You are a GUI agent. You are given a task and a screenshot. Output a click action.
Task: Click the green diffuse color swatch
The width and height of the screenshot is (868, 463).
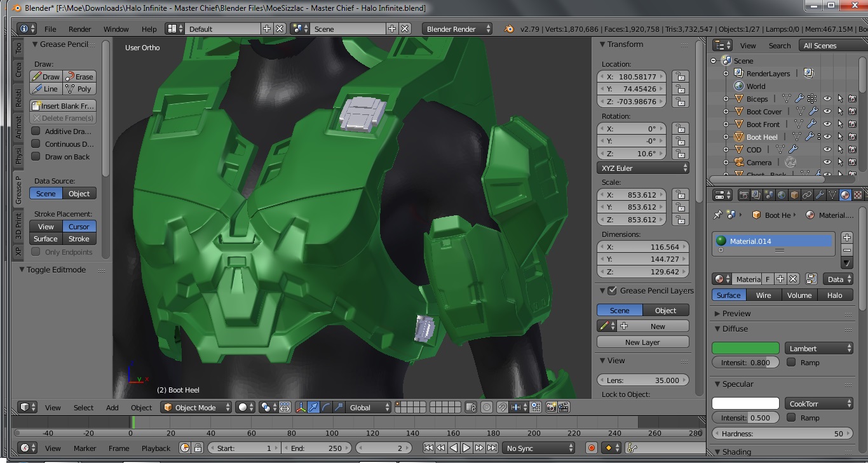click(x=745, y=348)
